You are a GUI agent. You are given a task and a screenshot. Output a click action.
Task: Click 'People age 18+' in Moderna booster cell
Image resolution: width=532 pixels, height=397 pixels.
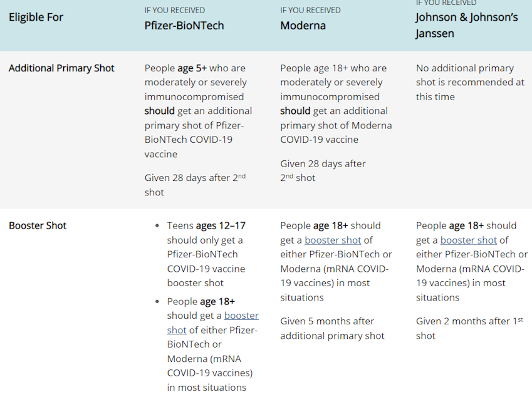pyautogui.click(x=314, y=225)
